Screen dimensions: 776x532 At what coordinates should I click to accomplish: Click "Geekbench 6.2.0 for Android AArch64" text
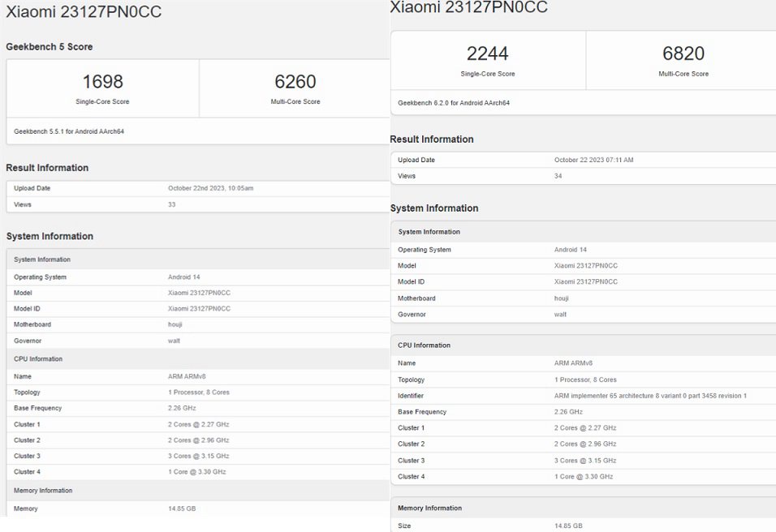(454, 103)
